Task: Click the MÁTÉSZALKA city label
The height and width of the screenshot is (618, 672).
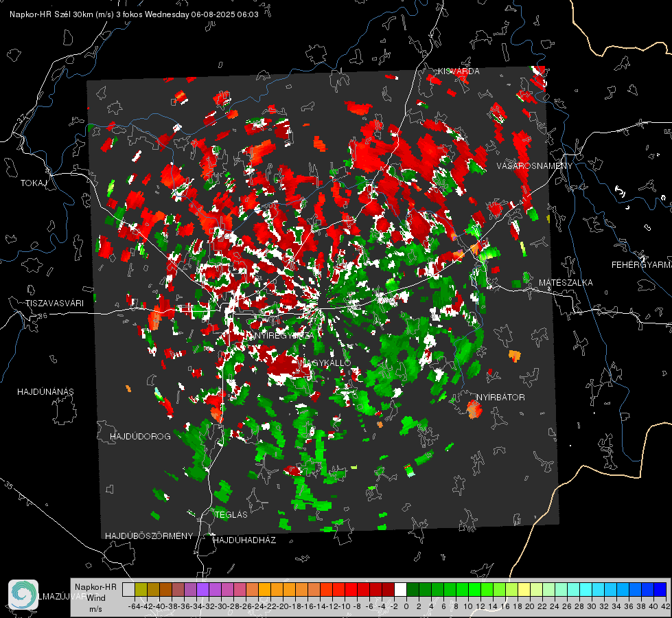Action: [566, 283]
